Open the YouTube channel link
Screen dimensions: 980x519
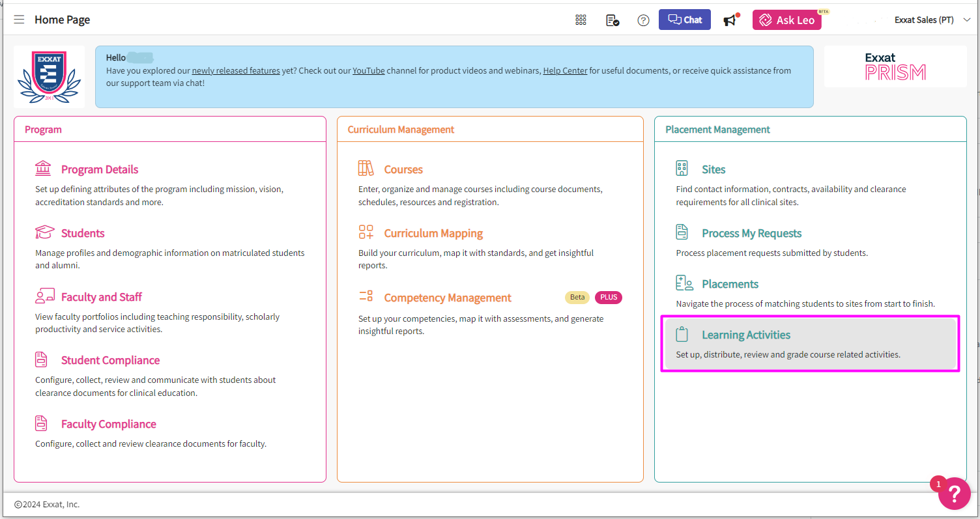[x=369, y=70]
